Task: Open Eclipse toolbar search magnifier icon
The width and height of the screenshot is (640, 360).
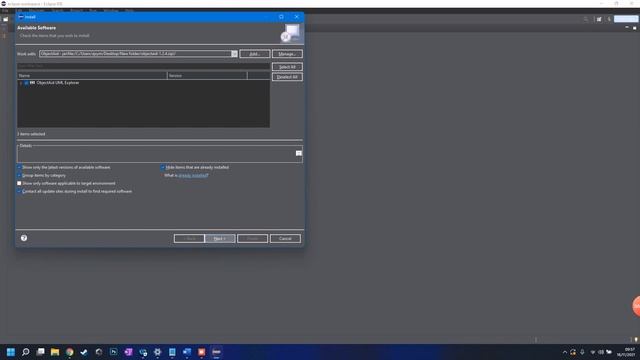Action: (586, 19)
